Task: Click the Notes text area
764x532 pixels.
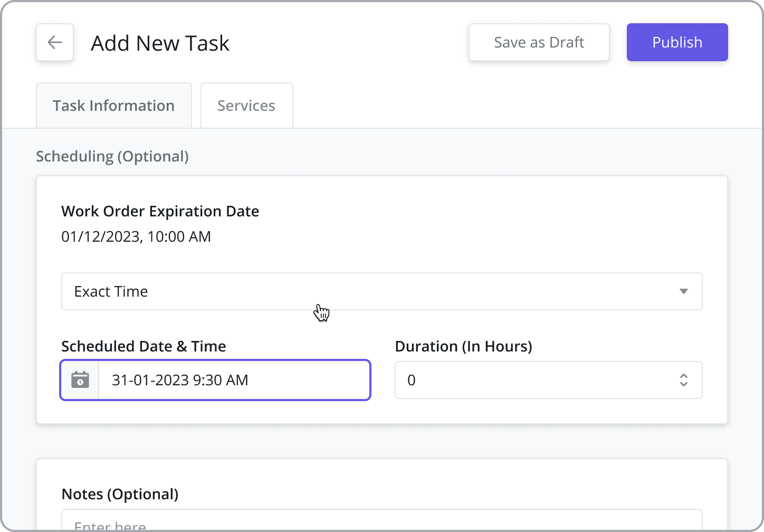Action: pyautogui.click(x=382, y=520)
